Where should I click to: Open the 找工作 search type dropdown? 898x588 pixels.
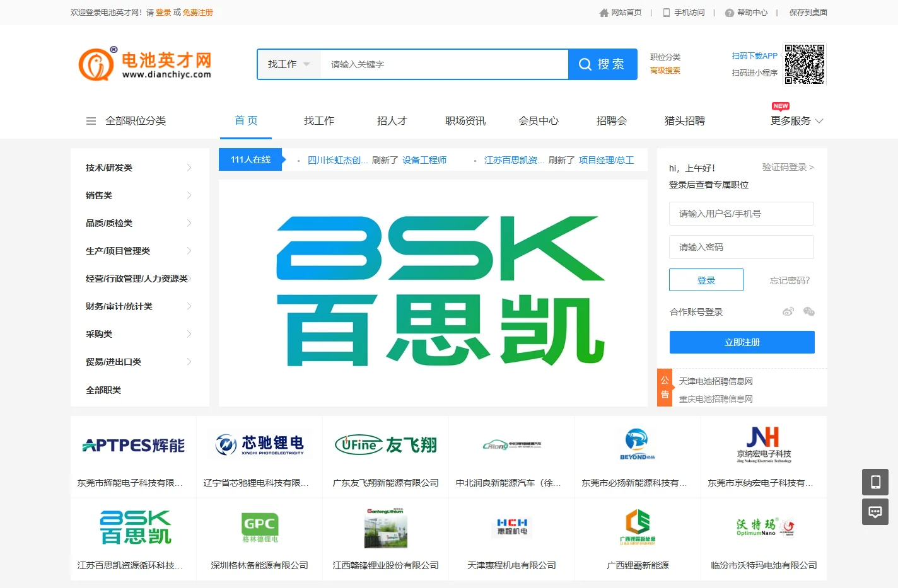pos(289,64)
